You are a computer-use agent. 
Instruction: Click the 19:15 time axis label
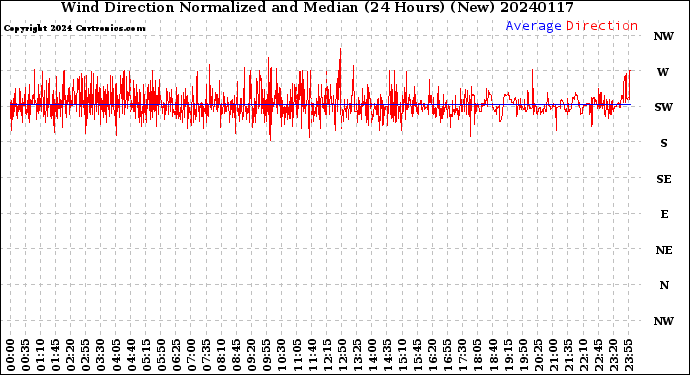(x=508, y=355)
